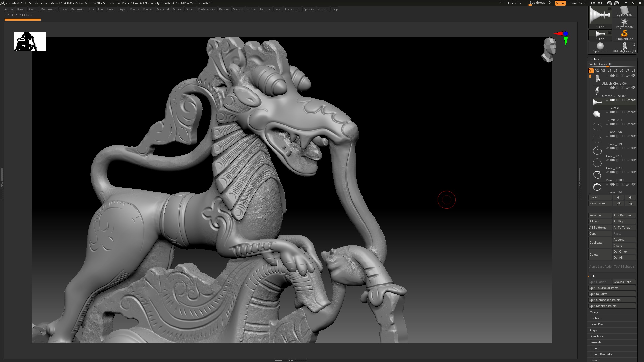Expand the Merge section
The image size is (644, 362).
click(594, 312)
